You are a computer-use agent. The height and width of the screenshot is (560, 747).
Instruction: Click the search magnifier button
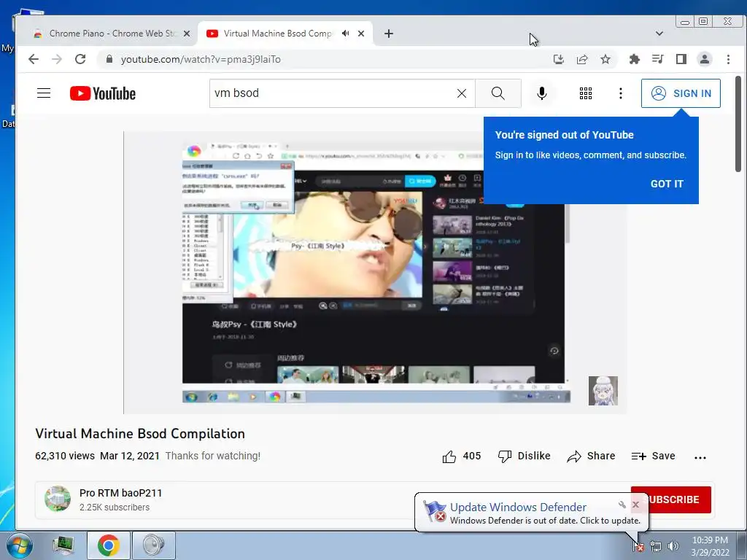(498, 93)
